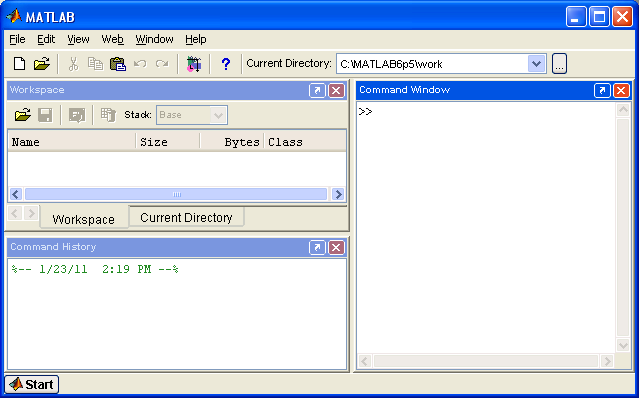Undock the Command History panel
639x398 pixels.
click(317, 247)
